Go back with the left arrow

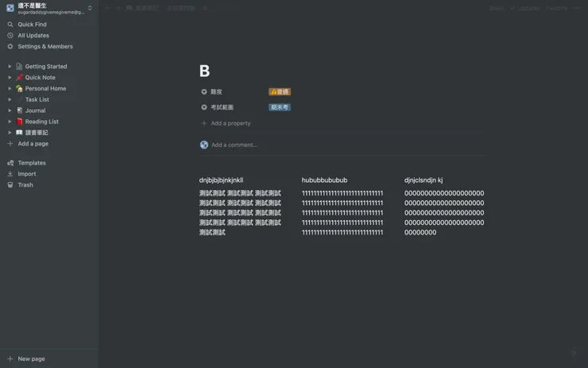(x=108, y=8)
